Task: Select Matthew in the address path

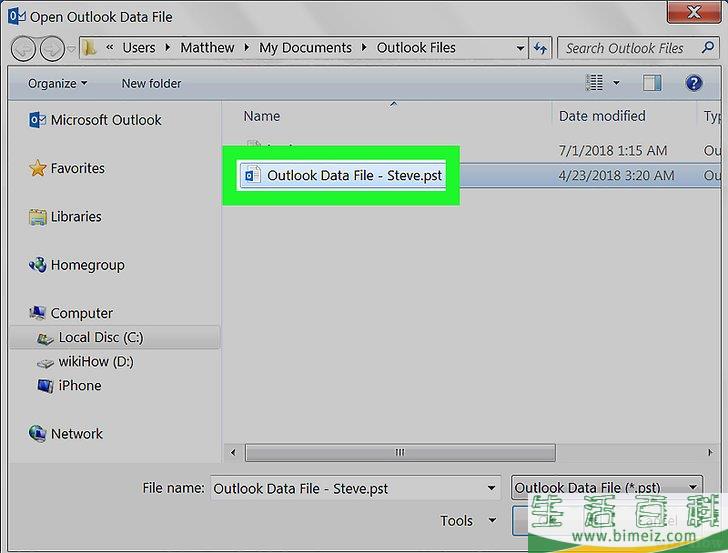Action: (x=207, y=47)
